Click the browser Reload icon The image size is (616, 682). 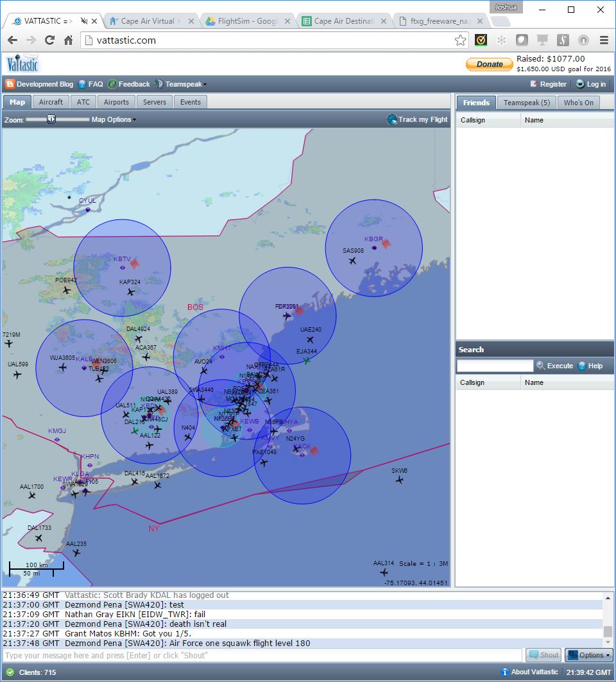coord(49,40)
